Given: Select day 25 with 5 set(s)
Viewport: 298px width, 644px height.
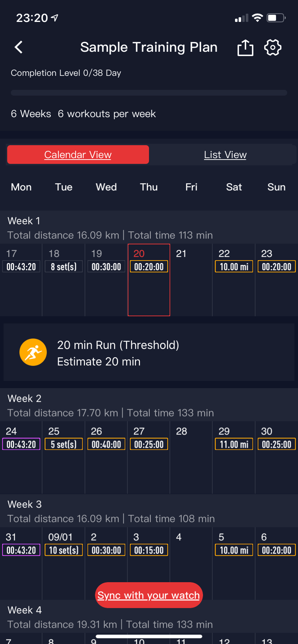Looking at the screenshot, I should 64,457.
